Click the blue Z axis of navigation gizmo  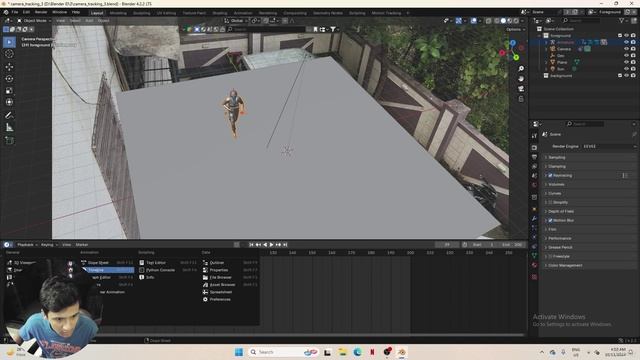[513, 43]
